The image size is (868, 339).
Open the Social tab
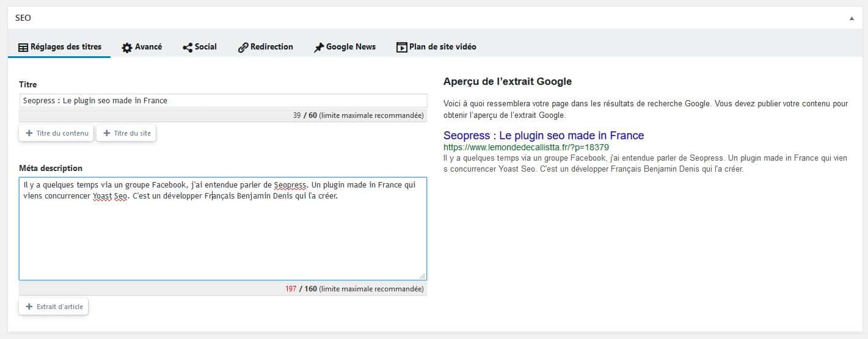pos(200,46)
